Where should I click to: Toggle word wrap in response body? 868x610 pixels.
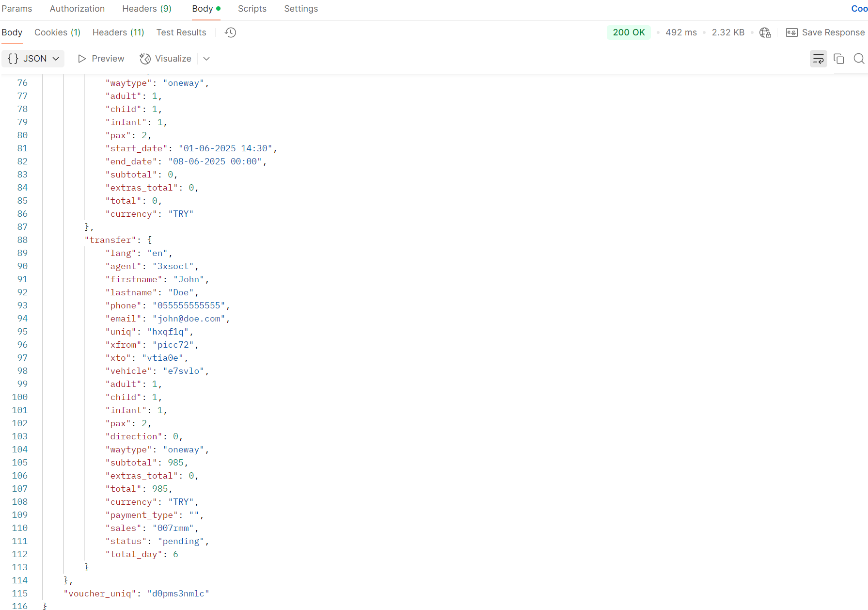818,59
